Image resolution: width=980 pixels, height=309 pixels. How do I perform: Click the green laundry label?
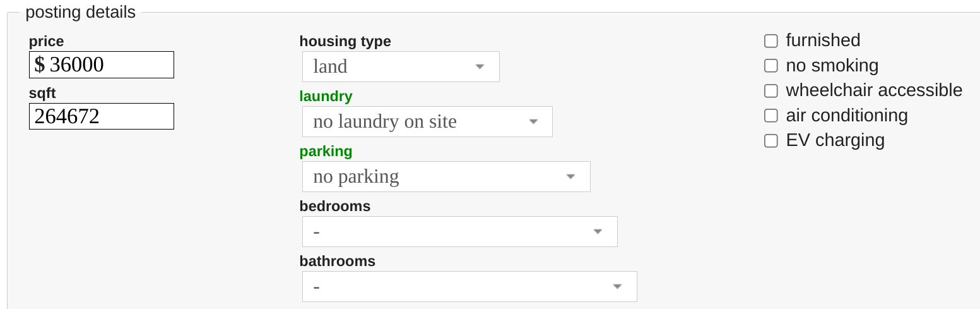tap(326, 96)
